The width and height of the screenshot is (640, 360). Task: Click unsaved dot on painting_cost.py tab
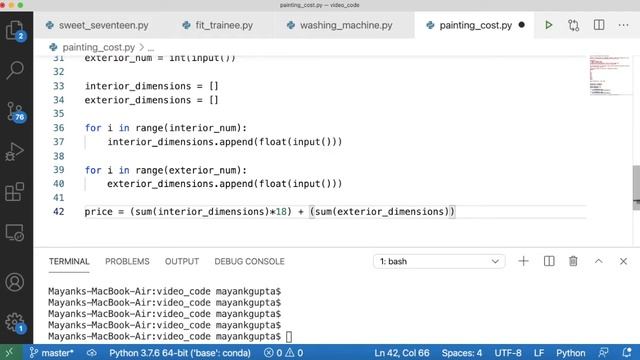tap(522, 25)
